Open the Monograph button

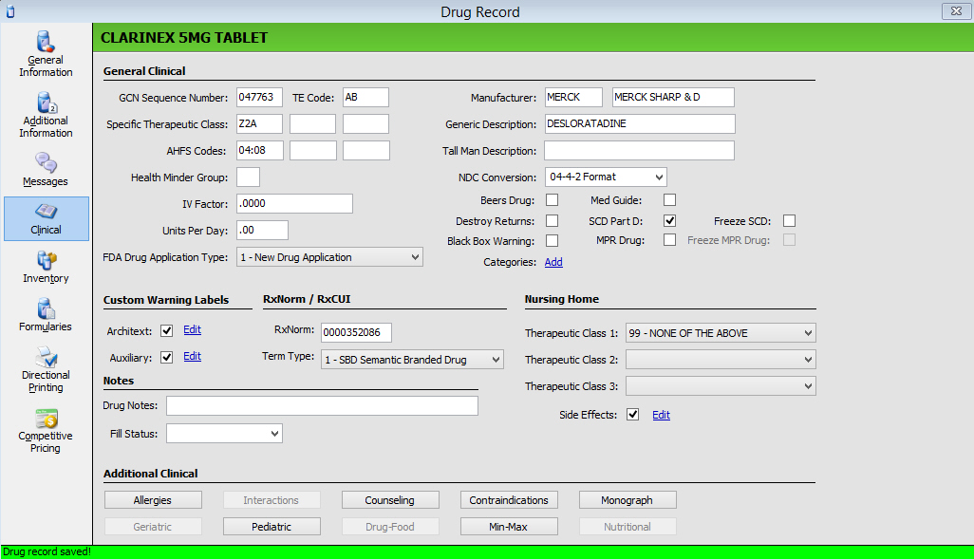point(627,500)
